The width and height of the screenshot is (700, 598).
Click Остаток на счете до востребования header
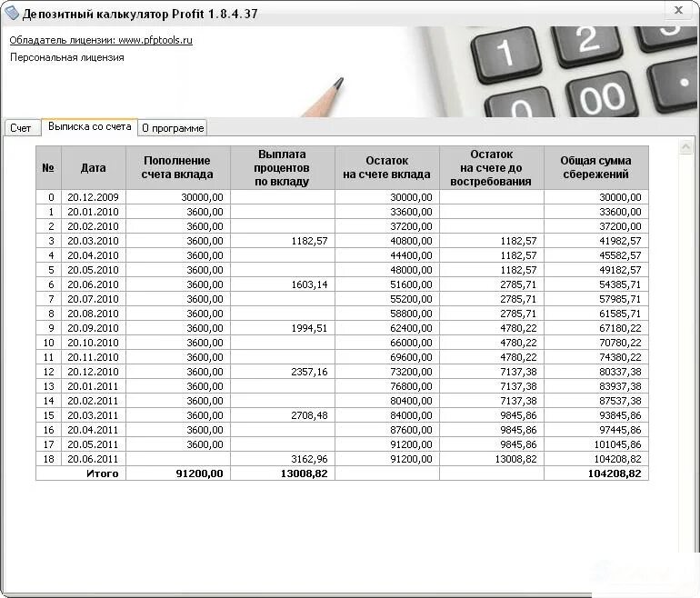(x=491, y=168)
